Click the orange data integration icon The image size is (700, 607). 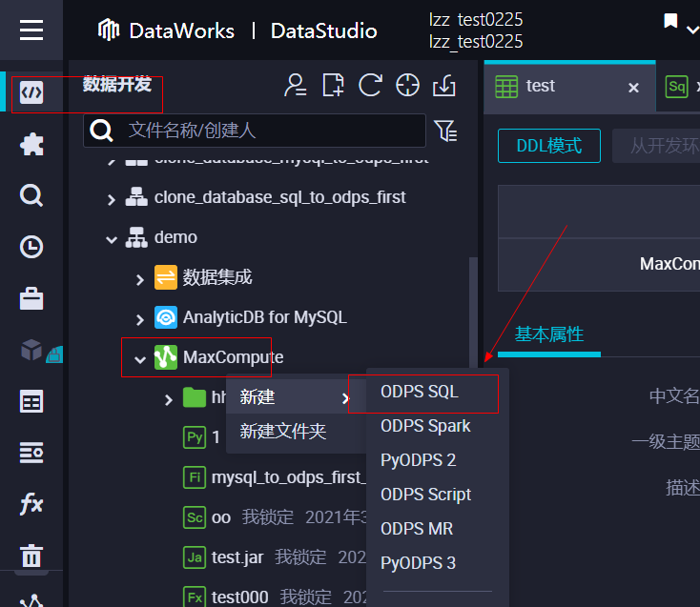tap(166, 277)
